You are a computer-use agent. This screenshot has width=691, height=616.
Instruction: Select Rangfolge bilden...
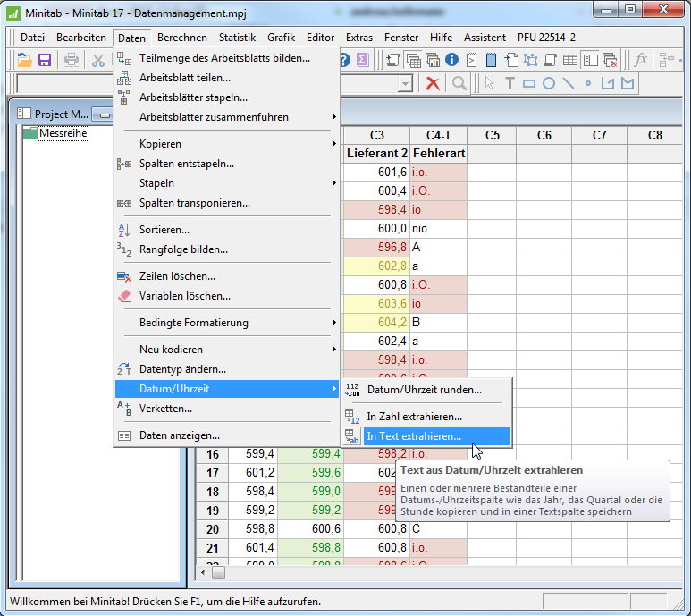coord(227,249)
